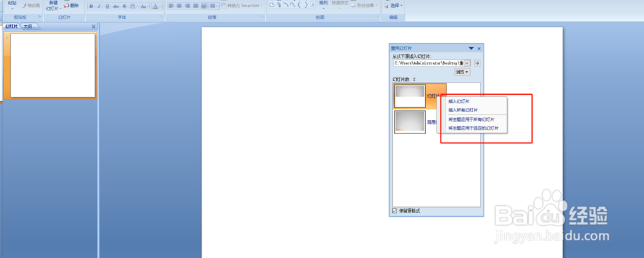Expand the Paste (粘贴) dropdown
Screen dimensions: 644x258
click(x=12, y=8)
